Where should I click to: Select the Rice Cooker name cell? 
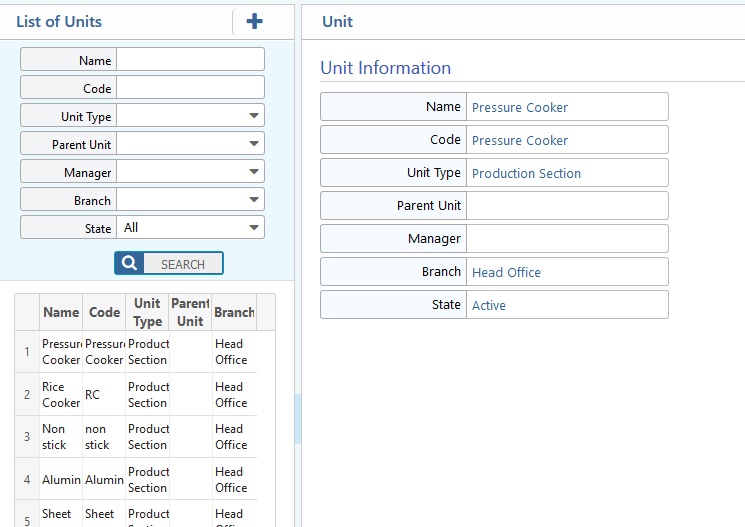pyautogui.click(x=61, y=394)
